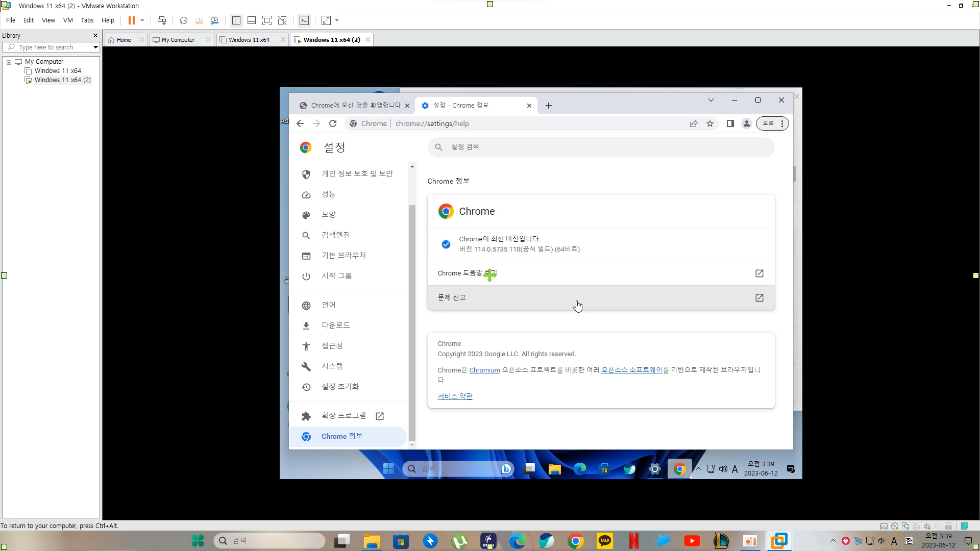Take a snapshot of this virtual machine
This screenshot has height=551, width=980.
coord(184,20)
